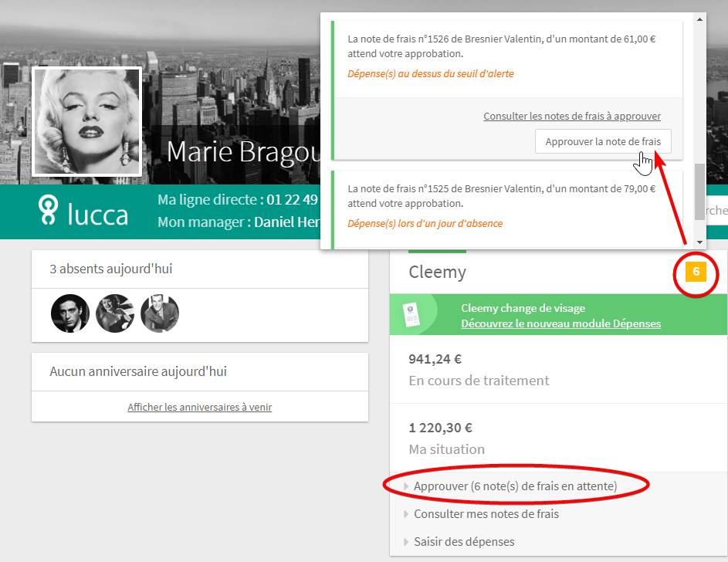Click the Cleemy receipt icon in green banner

point(411,315)
